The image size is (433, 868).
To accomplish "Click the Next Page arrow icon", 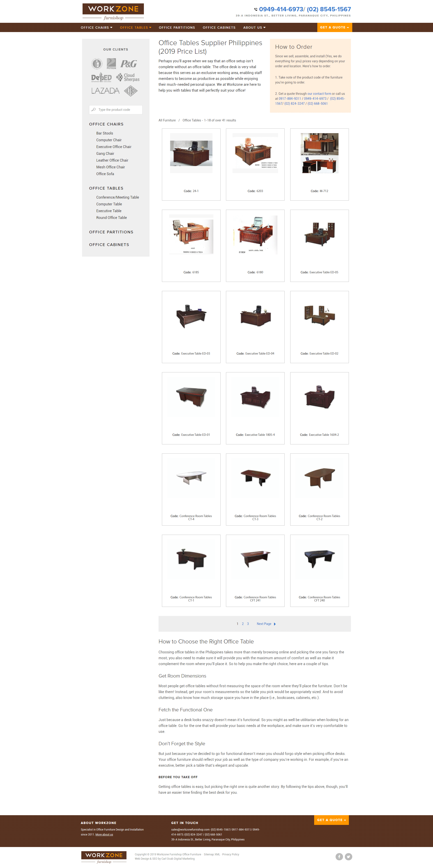I will click(x=275, y=624).
